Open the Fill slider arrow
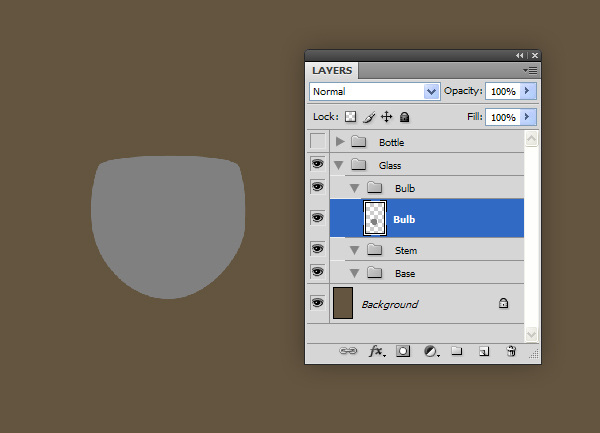This screenshot has width=600, height=433. click(x=528, y=117)
